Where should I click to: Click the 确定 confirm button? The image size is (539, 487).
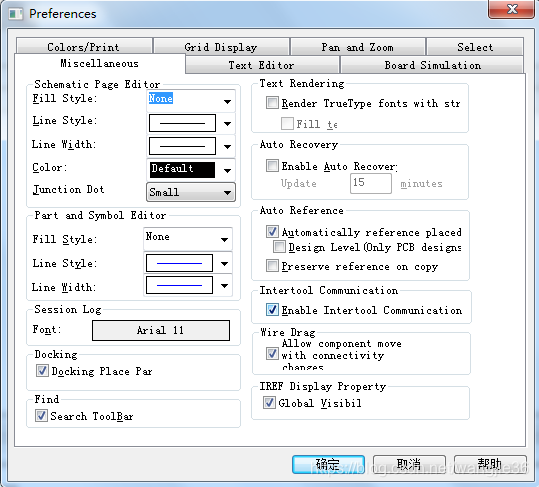click(x=328, y=464)
